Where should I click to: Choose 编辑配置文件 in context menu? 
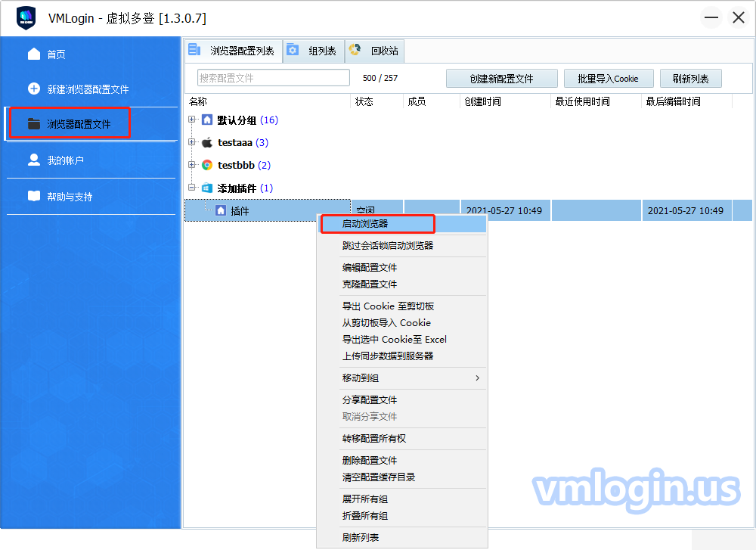coord(370,267)
